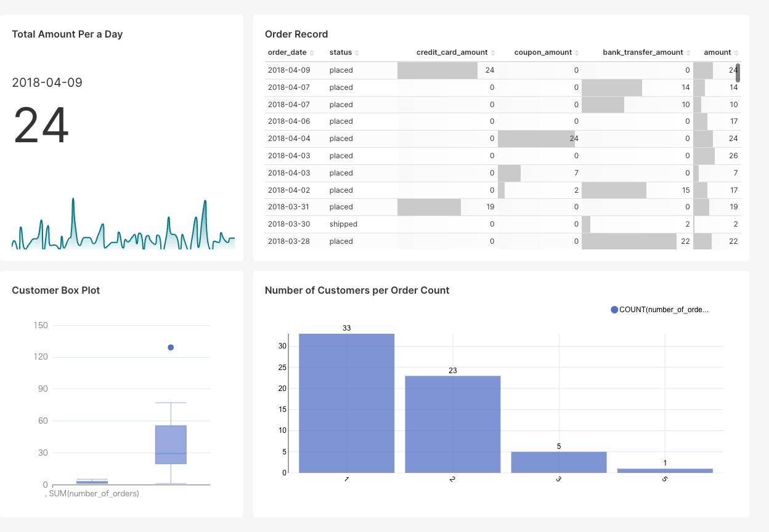Click the Order Record chart title
The image size is (769, 532).
pyautogui.click(x=296, y=34)
